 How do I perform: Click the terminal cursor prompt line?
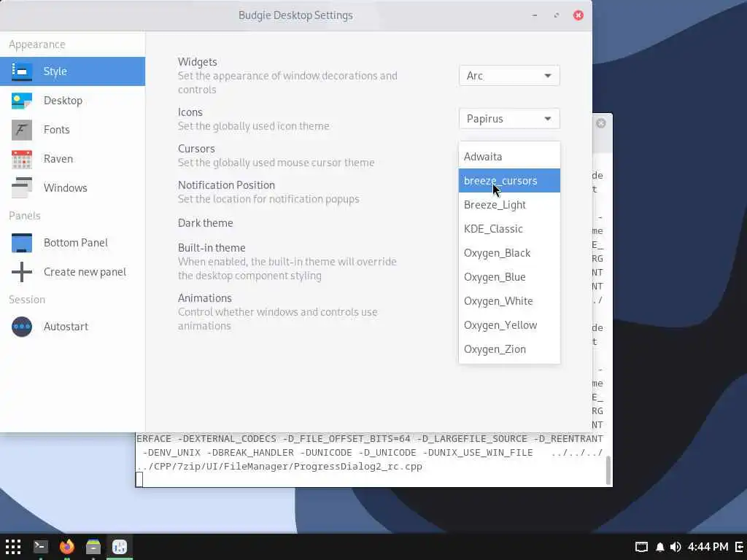(x=139, y=480)
